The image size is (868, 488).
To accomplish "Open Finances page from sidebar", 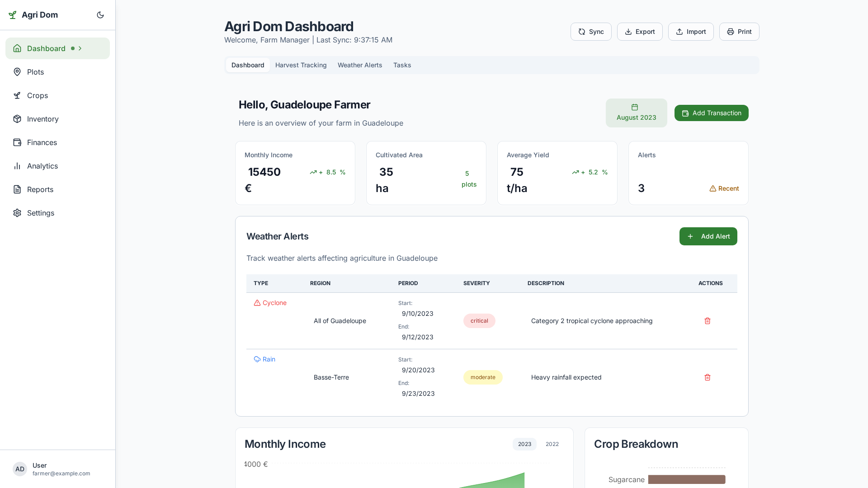I will tap(57, 142).
